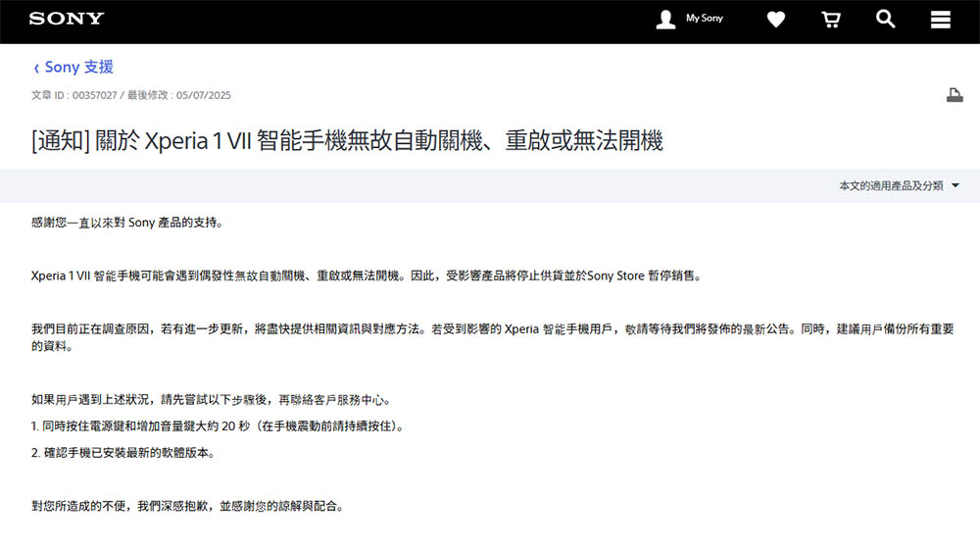Click the search magnifier icon
Image resolution: width=980 pixels, height=551 pixels.
(x=886, y=20)
